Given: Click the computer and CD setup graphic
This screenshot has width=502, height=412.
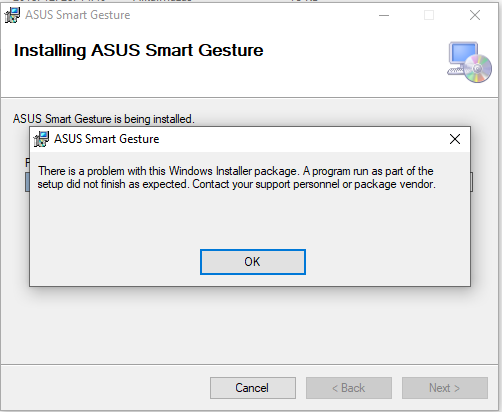Looking at the screenshot, I should pyautogui.click(x=469, y=62).
